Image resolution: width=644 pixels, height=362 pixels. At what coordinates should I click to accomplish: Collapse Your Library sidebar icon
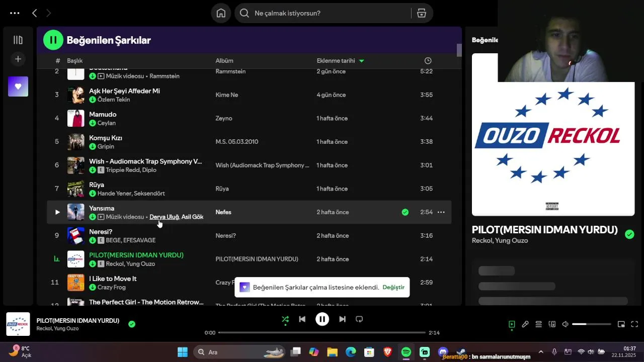[x=18, y=40]
